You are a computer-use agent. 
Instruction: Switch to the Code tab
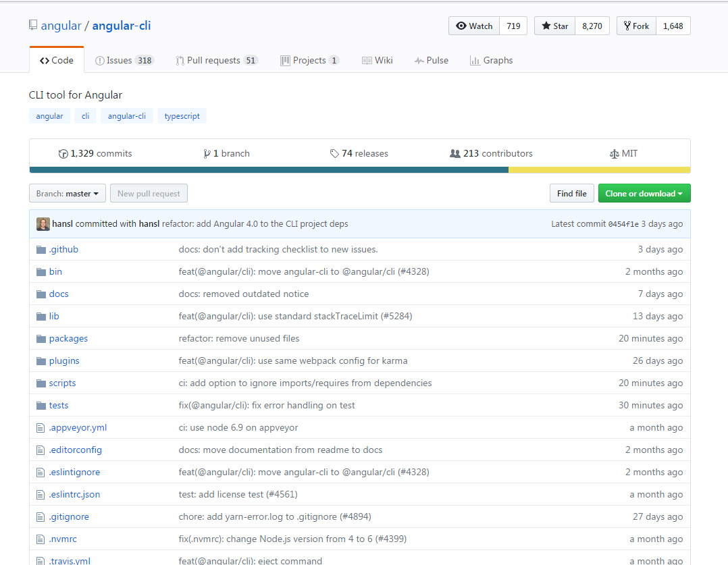point(57,60)
